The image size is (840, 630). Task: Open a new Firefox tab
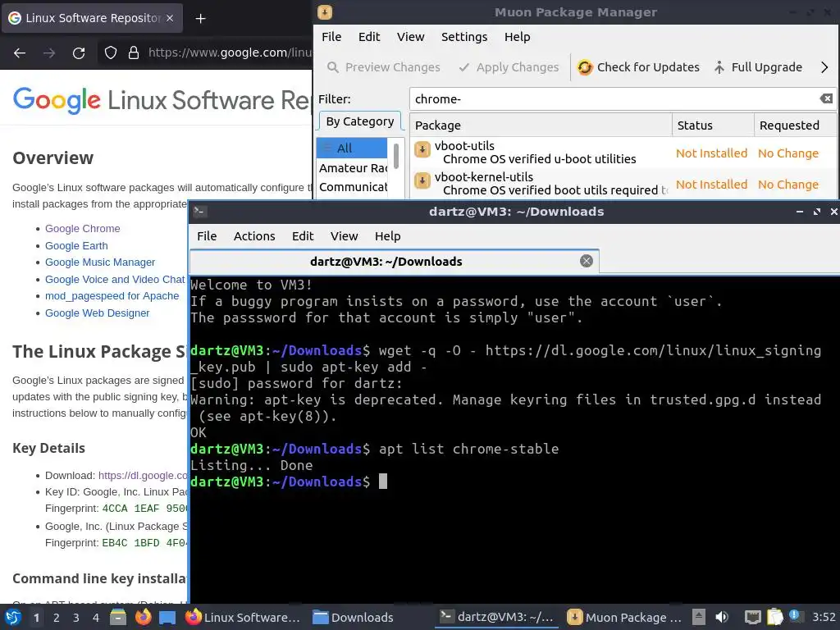(x=200, y=18)
